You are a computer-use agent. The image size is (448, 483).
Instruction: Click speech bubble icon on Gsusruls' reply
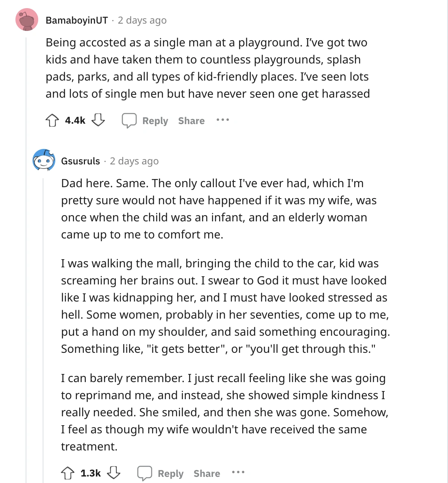[x=145, y=473]
